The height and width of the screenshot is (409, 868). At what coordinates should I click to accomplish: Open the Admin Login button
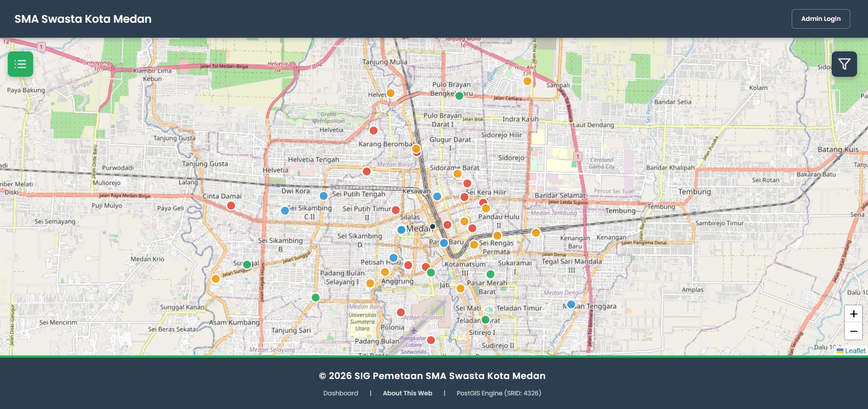click(821, 19)
